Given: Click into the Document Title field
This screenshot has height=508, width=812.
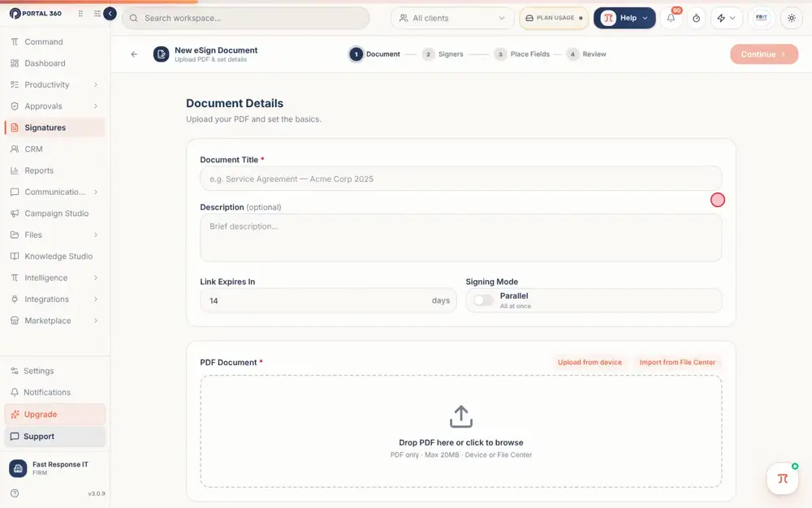Looking at the screenshot, I should tap(461, 179).
